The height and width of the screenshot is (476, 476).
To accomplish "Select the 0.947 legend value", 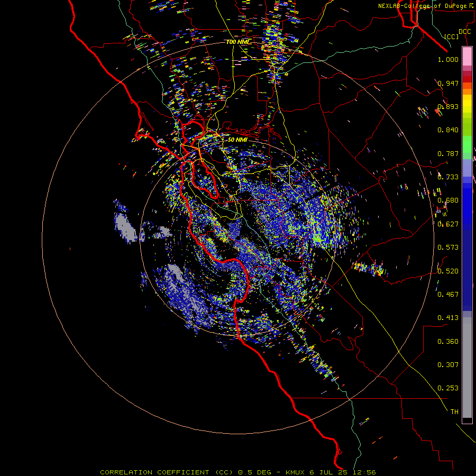I will pyautogui.click(x=448, y=83).
